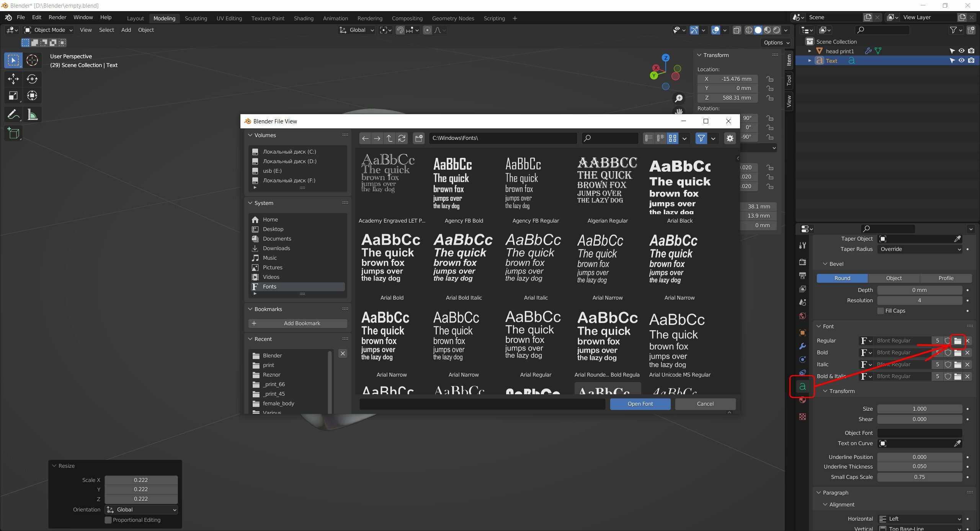Cancel the font file dialog

[705, 404]
